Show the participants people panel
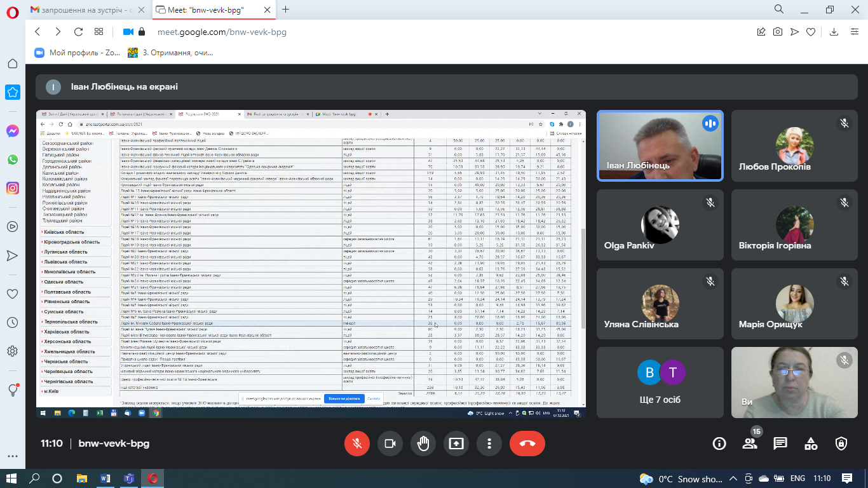Viewport: 868px width, 488px height. pos(750,444)
